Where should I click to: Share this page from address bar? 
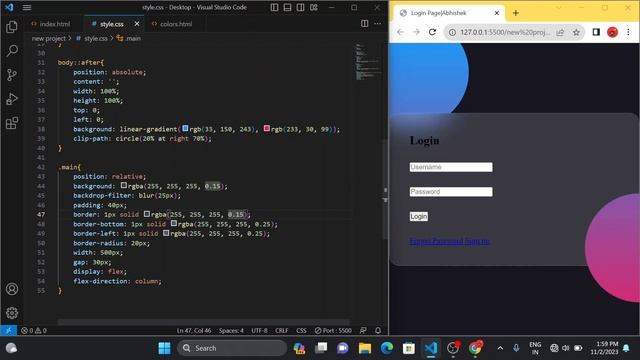(560, 32)
